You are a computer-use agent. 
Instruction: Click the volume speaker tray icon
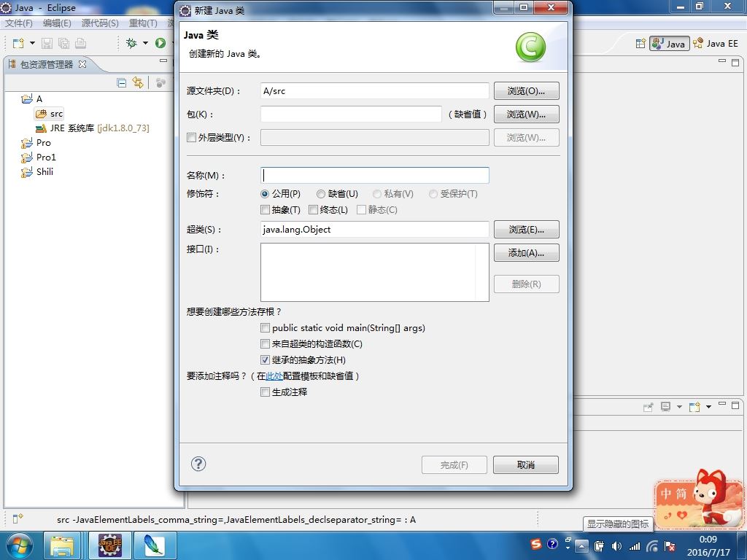coord(616,546)
